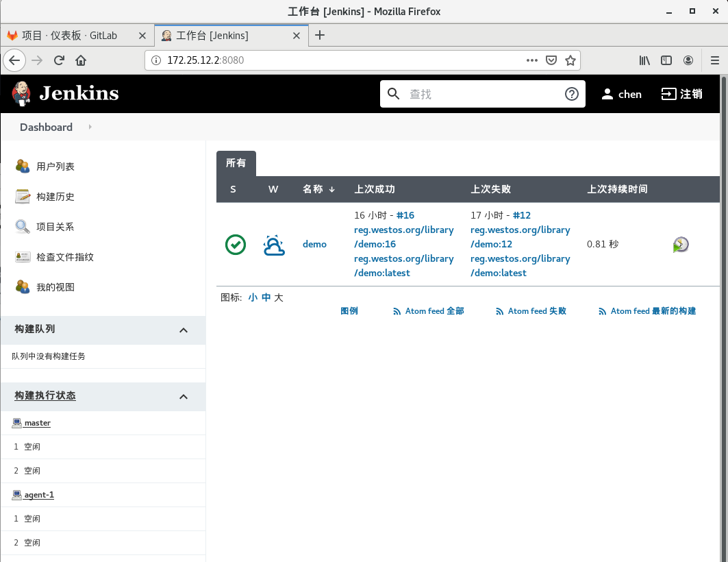728x562 pixels.
Task: Collapse the 构建执行状态 panel chevron
Action: point(184,397)
